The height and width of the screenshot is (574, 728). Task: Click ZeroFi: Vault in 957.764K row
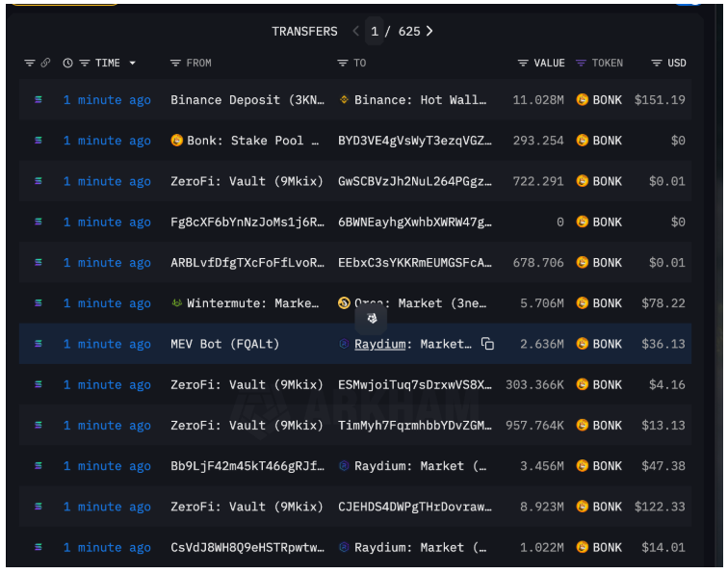247,426
